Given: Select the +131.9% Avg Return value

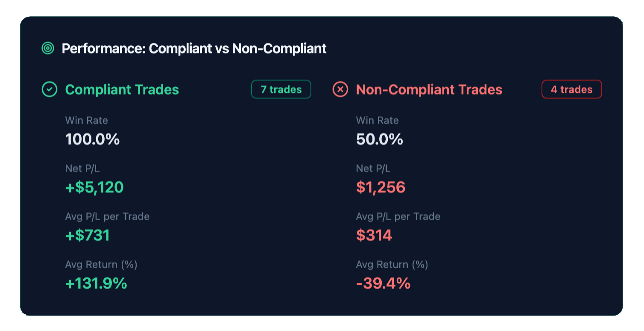Looking at the screenshot, I should click(x=96, y=283).
